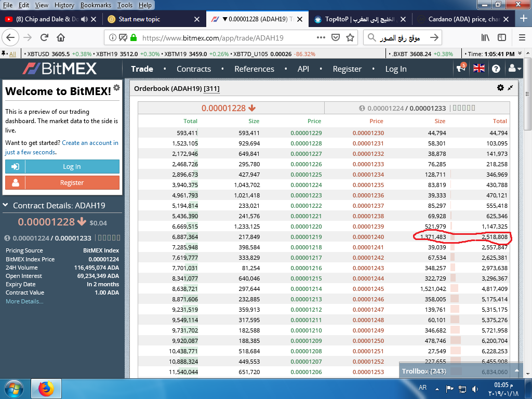This screenshot has height=399, width=532.
Task: Click the globe icon in the orderbook header
Action: 362,108
